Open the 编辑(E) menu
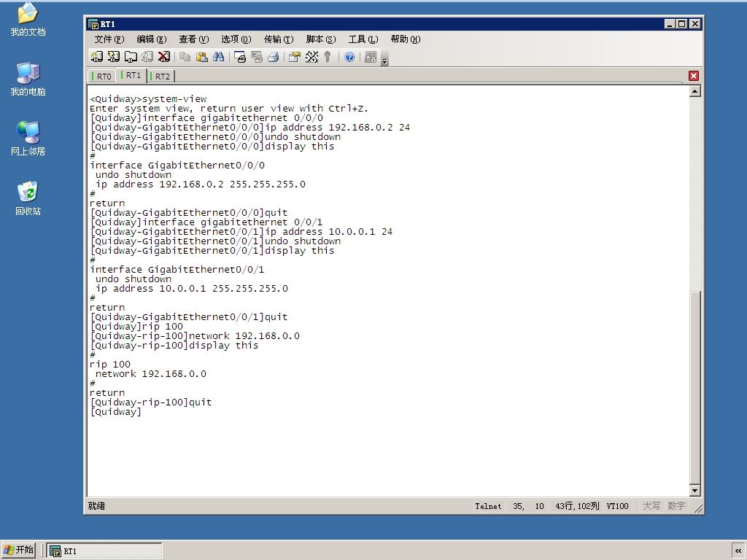The height and width of the screenshot is (560, 747). (x=152, y=39)
